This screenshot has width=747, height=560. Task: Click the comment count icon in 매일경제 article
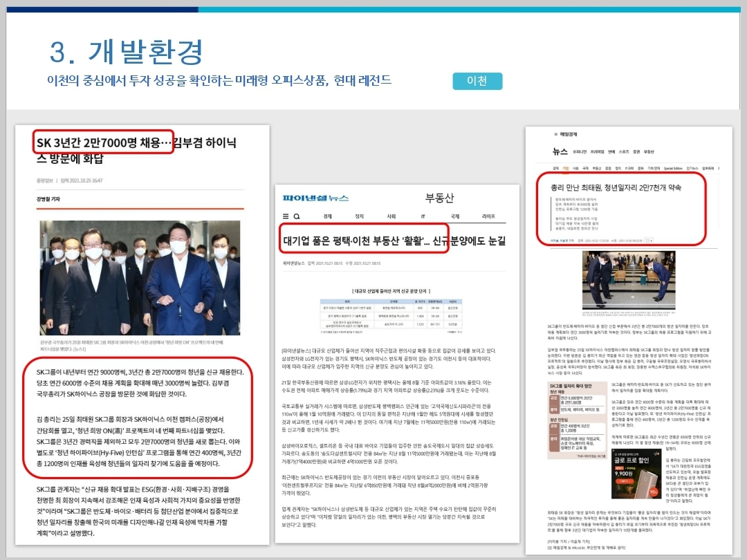[649, 241]
